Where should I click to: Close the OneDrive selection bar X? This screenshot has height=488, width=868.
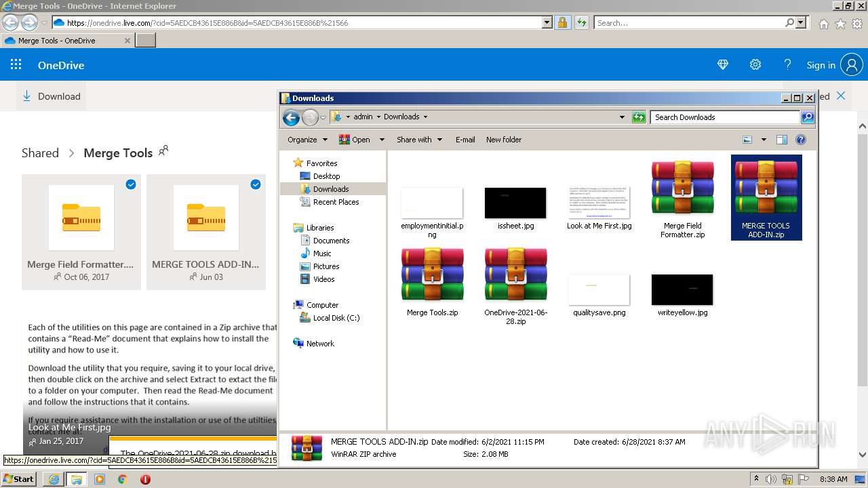pyautogui.click(x=841, y=96)
